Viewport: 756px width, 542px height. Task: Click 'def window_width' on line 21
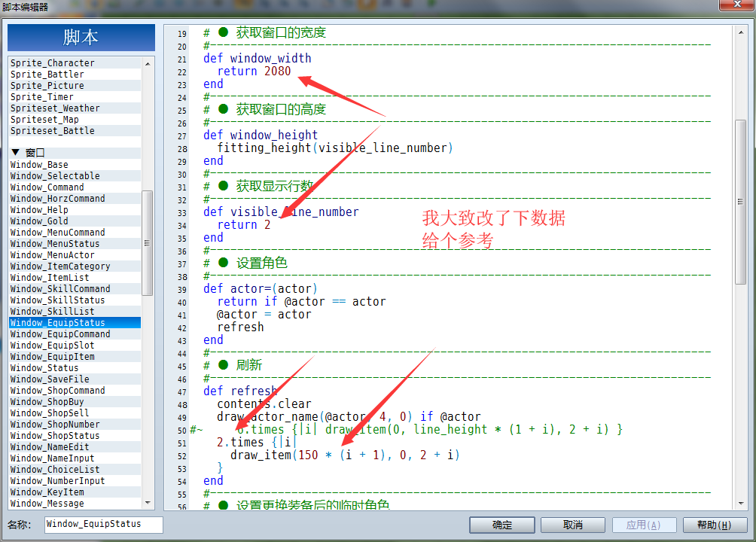click(258, 59)
